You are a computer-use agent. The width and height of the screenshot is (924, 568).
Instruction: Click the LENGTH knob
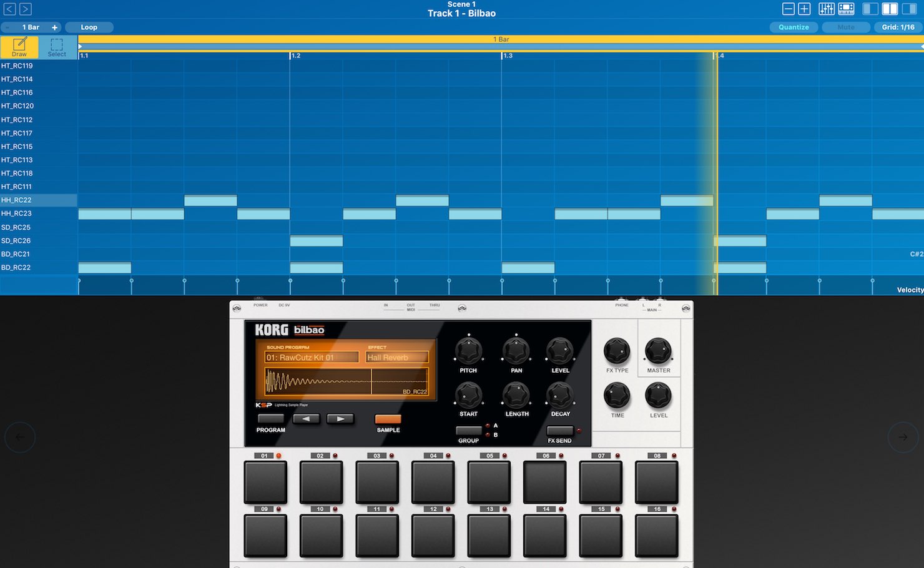[516, 395]
